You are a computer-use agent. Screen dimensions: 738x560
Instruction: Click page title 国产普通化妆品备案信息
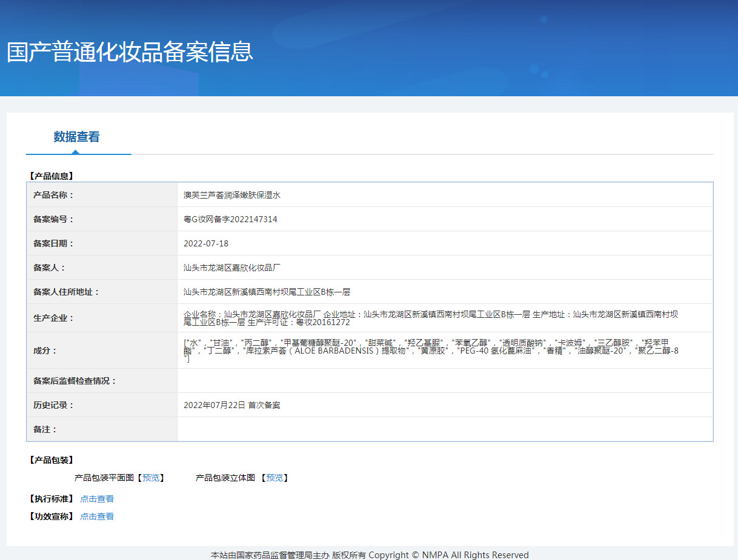coord(130,52)
